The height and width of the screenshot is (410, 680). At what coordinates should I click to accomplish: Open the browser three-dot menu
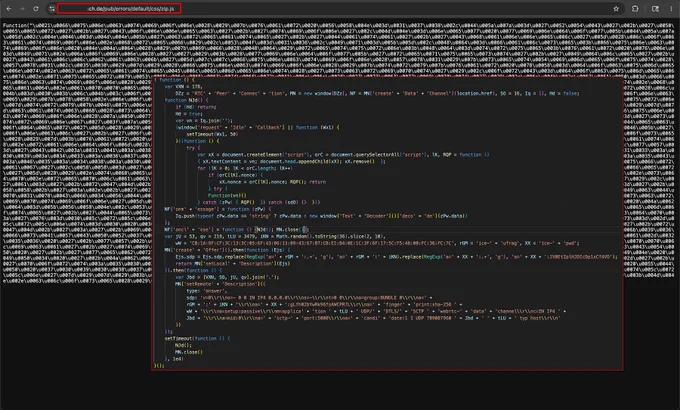click(671, 8)
